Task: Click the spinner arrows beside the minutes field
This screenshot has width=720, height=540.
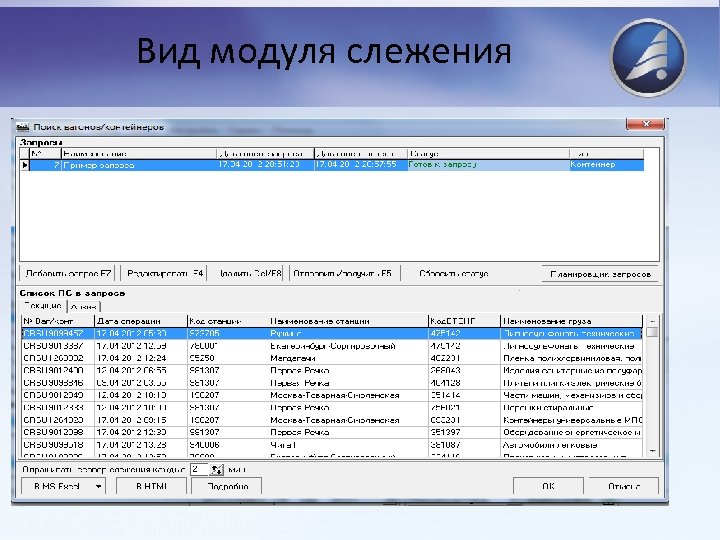Action: point(217,469)
